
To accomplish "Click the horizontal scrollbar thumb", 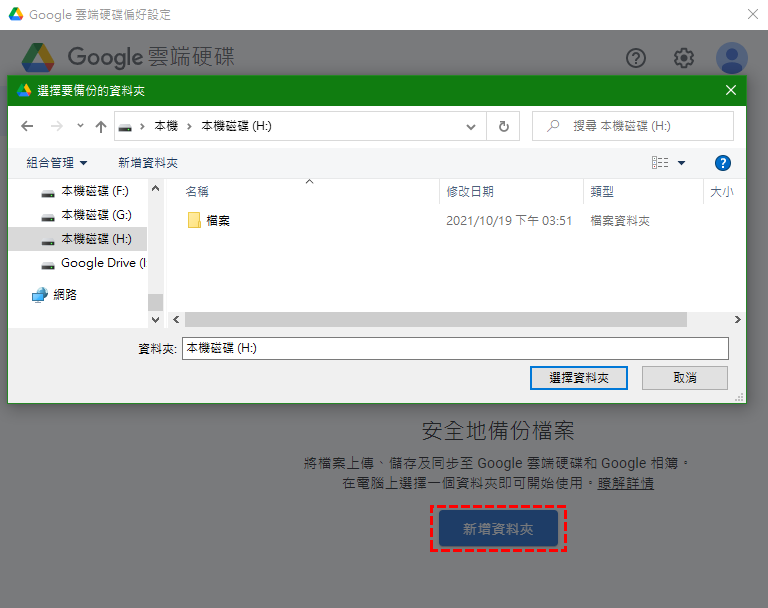I will (435, 320).
